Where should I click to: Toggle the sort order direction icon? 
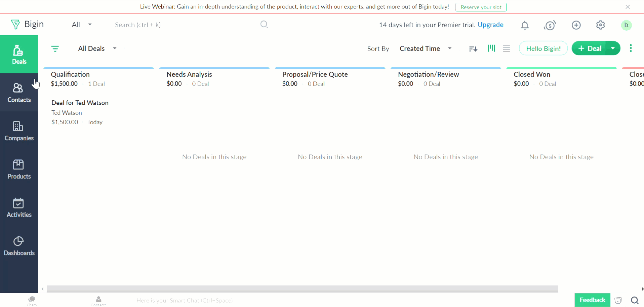click(473, 49)
